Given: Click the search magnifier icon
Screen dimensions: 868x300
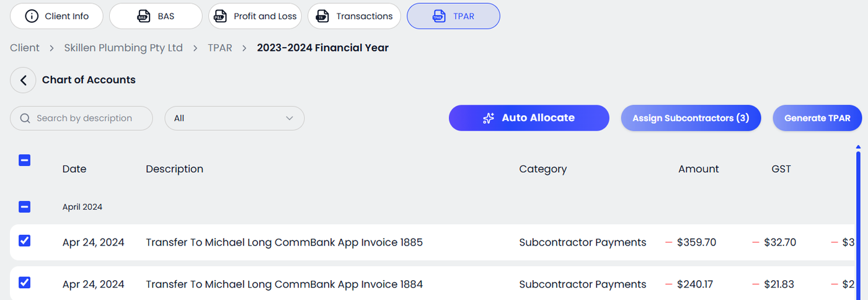Looking at the screenshot, I should (x=25, y=118).
